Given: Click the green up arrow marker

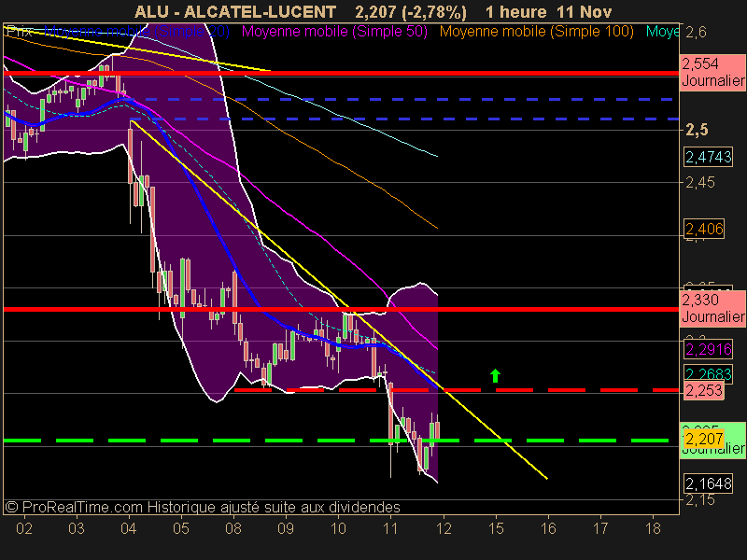Looking at the screenshot, I should 496,376.
